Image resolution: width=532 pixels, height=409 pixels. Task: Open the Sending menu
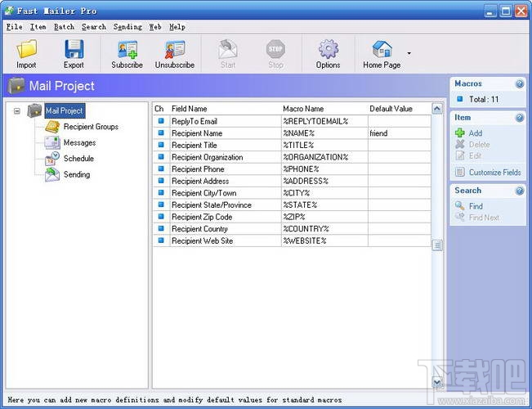(127, 27)
